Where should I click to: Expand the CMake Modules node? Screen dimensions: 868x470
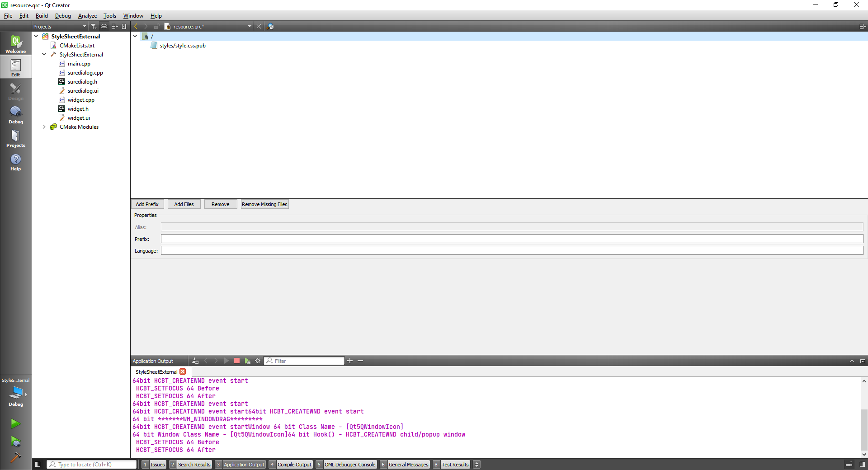point(44,127)
